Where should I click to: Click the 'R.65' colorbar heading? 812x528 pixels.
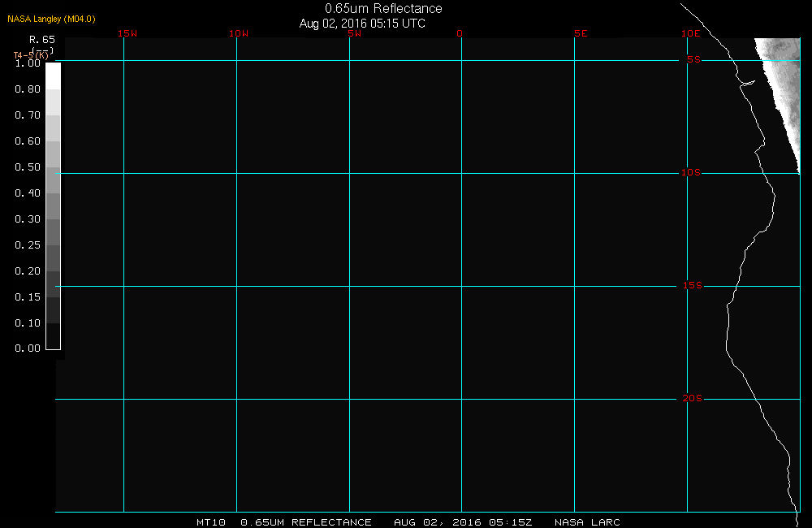pyautogui.click(x=42, y=39)
